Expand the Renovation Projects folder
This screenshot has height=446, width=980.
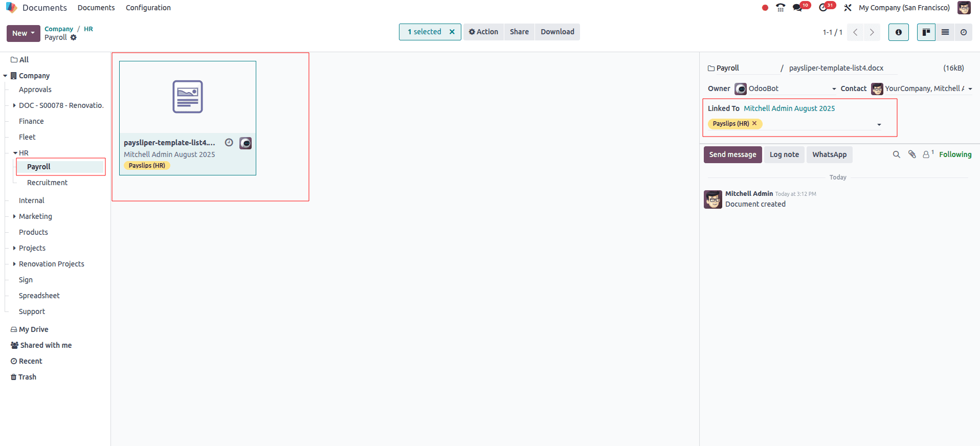pos(14,264)
